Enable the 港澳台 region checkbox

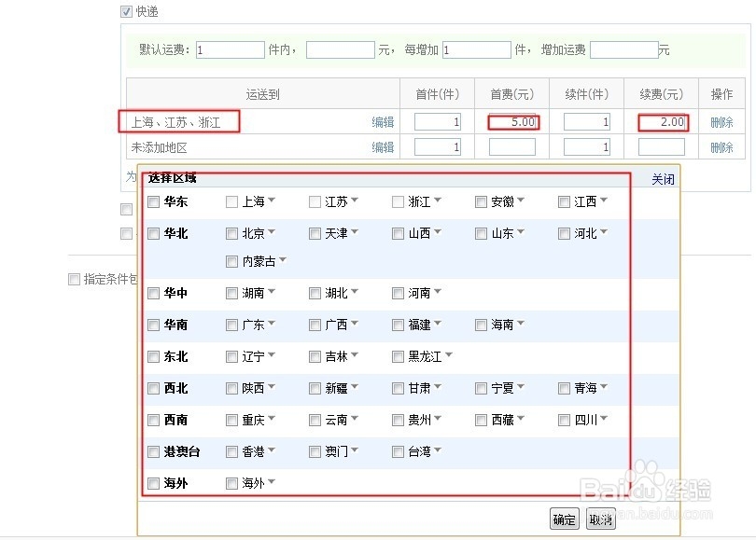[x=153, y=451]
